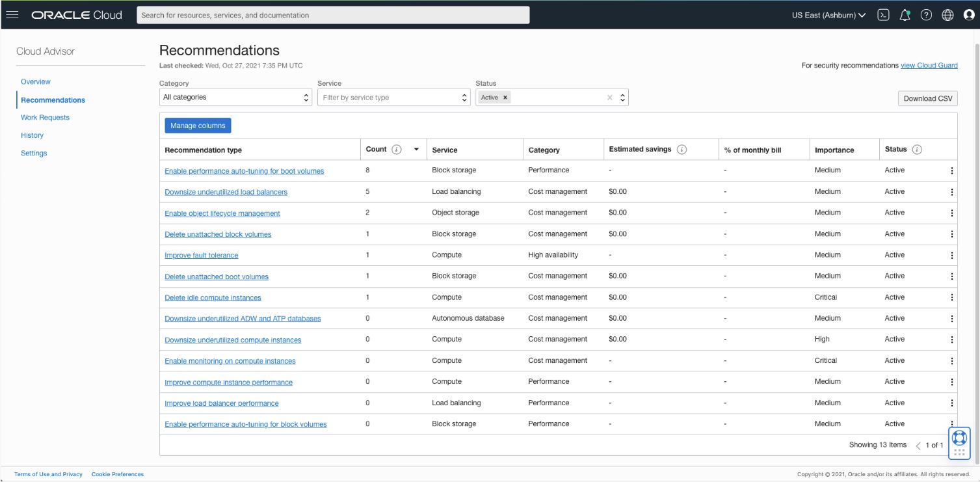Click the Download CSV button
Screen dimensions: 980x482
927,98
